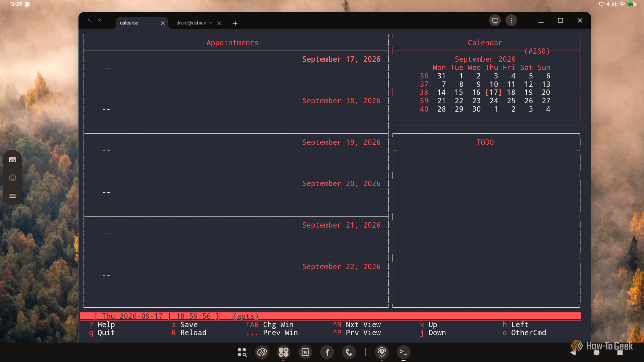644x362 pixels.
Task: Open the calculator app in taskbar
Action: coord(283,352)
